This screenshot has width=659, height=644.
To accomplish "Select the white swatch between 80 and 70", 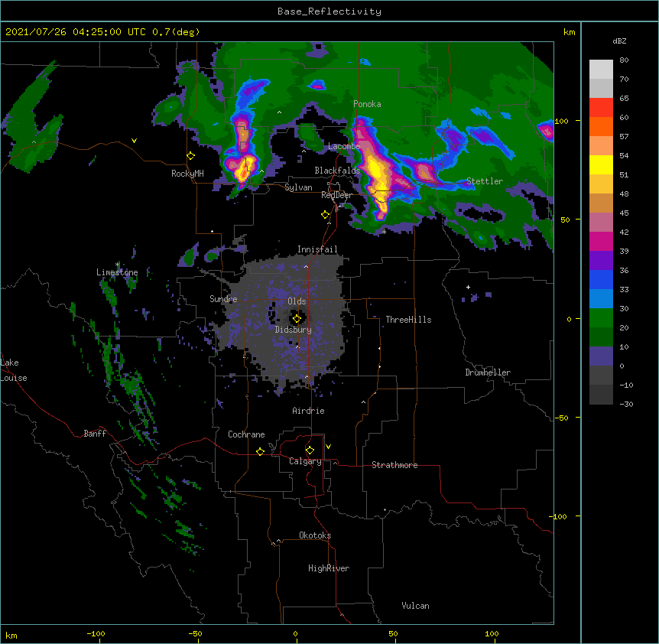I will 601,70.
